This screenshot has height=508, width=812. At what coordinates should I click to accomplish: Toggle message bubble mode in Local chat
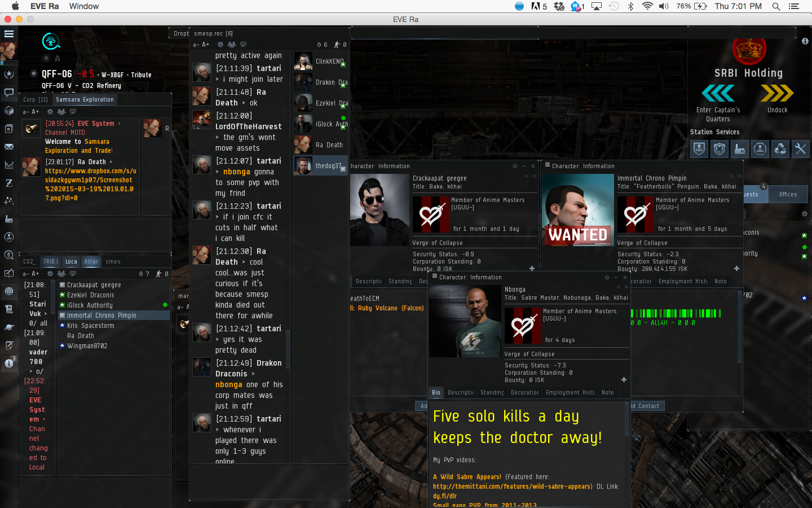(x=73, y=274)
